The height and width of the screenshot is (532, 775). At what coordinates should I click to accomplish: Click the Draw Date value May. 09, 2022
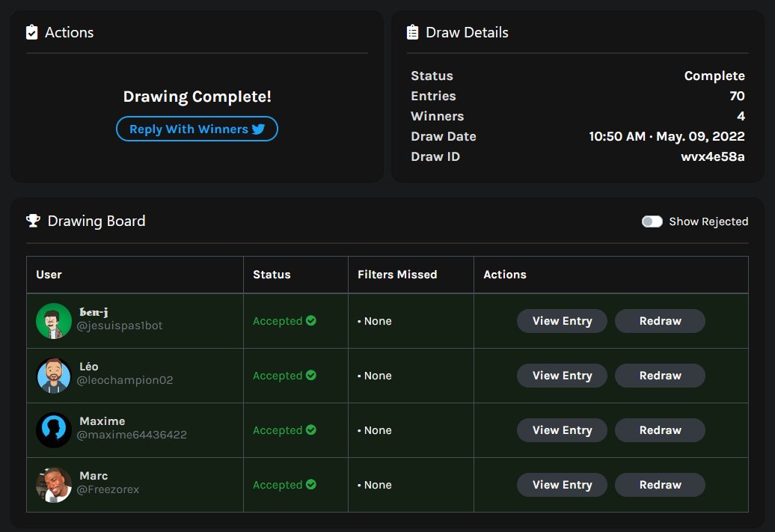click(x=700, y=136)
